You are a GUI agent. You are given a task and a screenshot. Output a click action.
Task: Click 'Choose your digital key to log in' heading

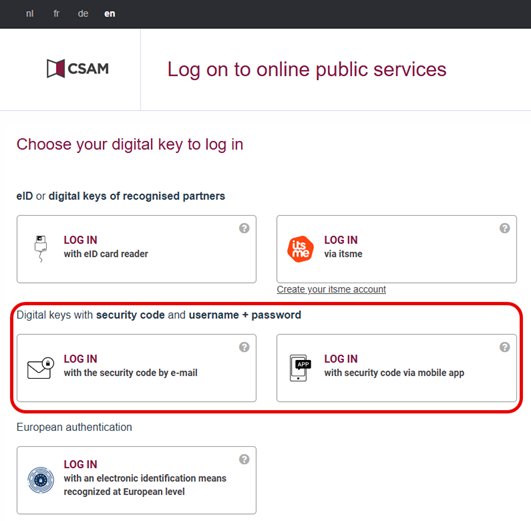[x=130, y=145]
